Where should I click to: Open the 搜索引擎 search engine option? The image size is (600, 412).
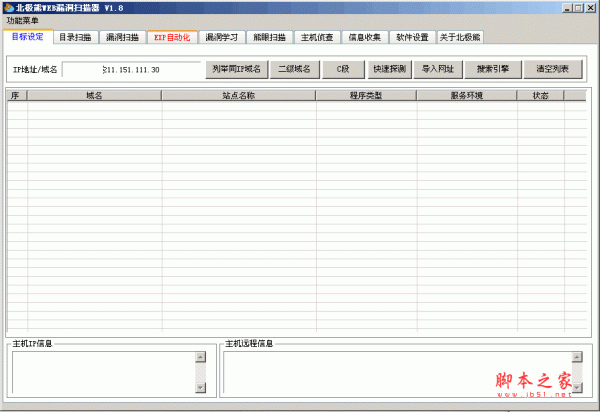[x=493, y=69]
